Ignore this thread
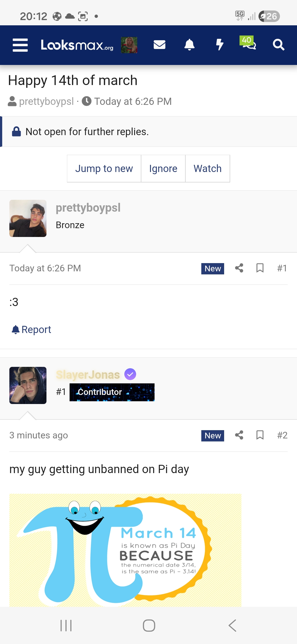The width and height of the screenshot is (297, 644). click(163, 168)
